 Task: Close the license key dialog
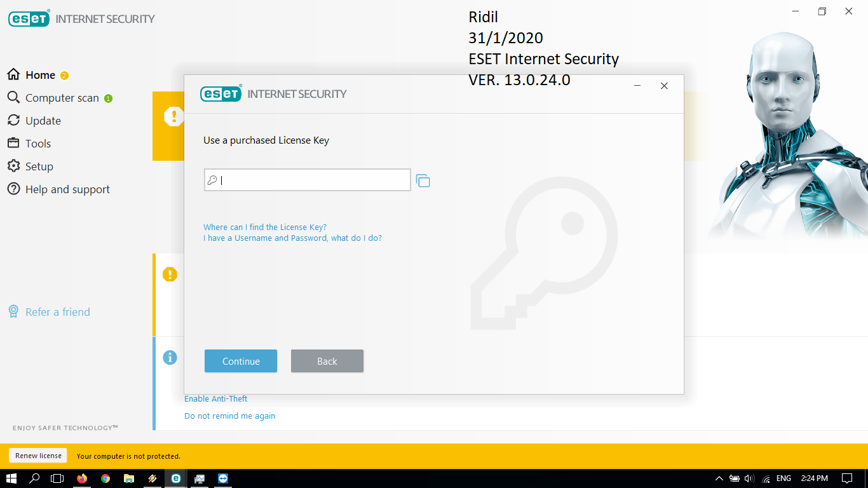tap(664, 86)
